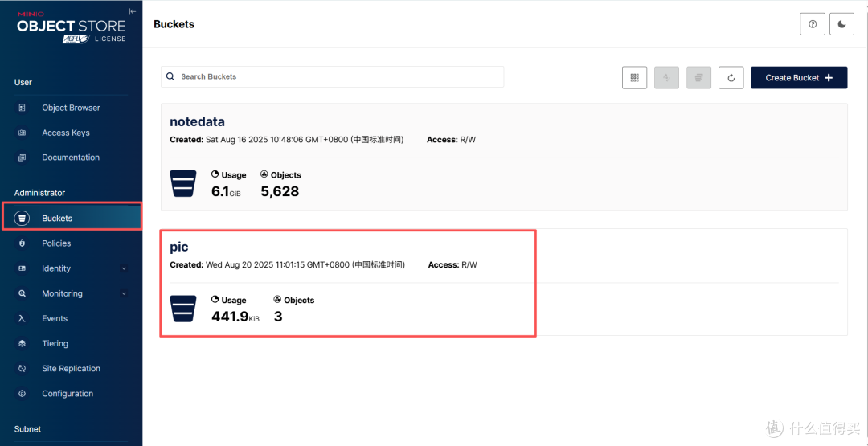Expand the Monitoring submenu chevron
868x446 pixels.
pyautogui.click(x=124, y=293)
